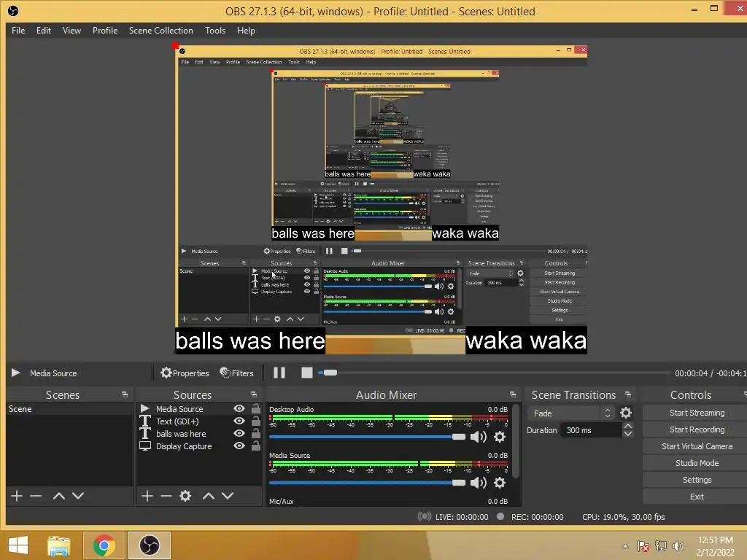
Task: Open Media Source audio settings gear
Action: (x=499, y=483)
